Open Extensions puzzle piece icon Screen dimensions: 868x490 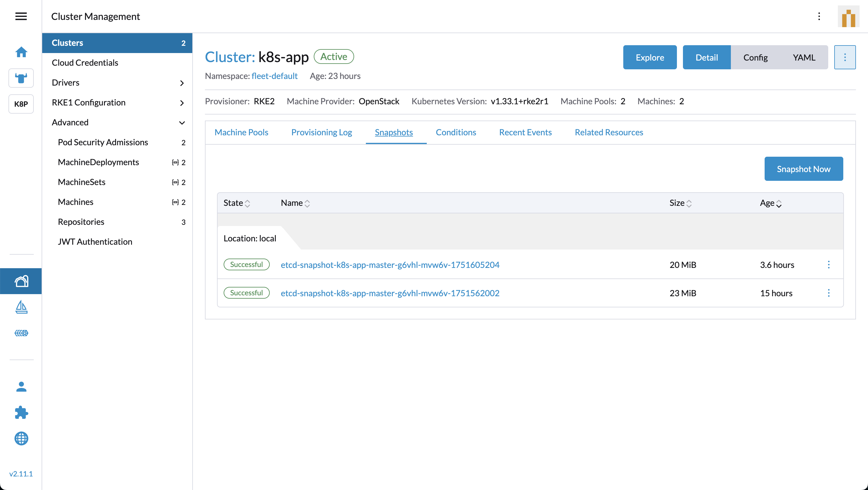click(21, 413)
